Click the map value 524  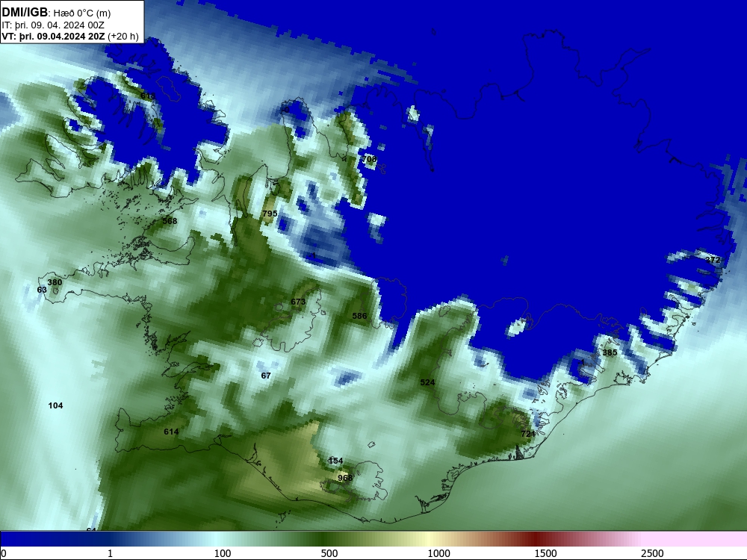tap(428, 382)
